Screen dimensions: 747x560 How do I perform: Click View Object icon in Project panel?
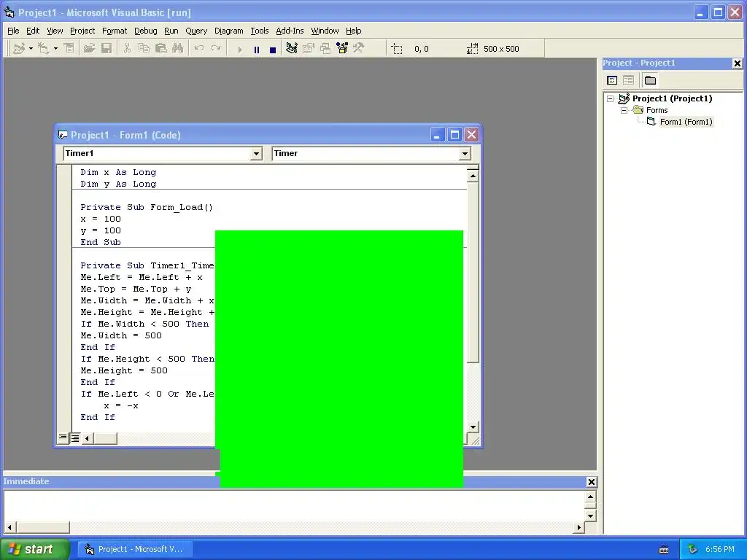tap(628, 80)
